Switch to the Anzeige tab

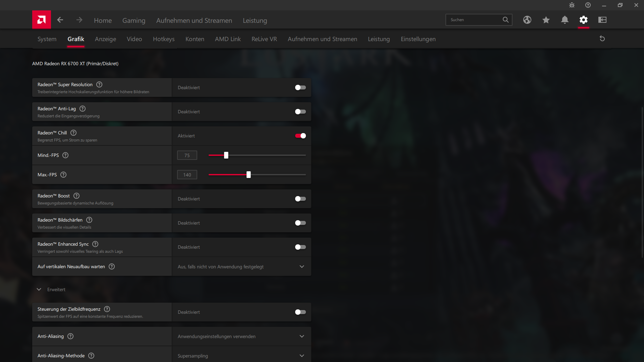(x=105, y=39)
